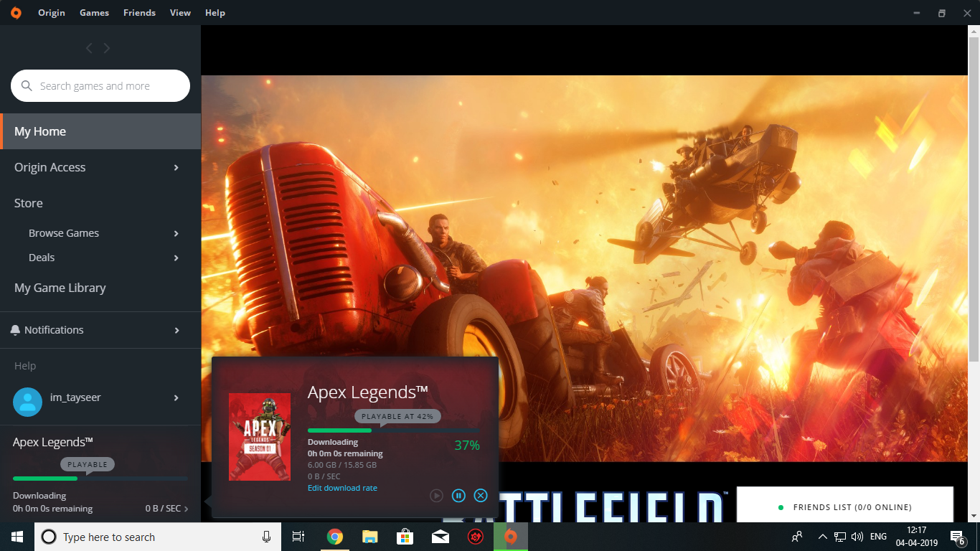Expand the im_tayseer account chevron
This screenshot has width=980, height=551.
(176, 397)
